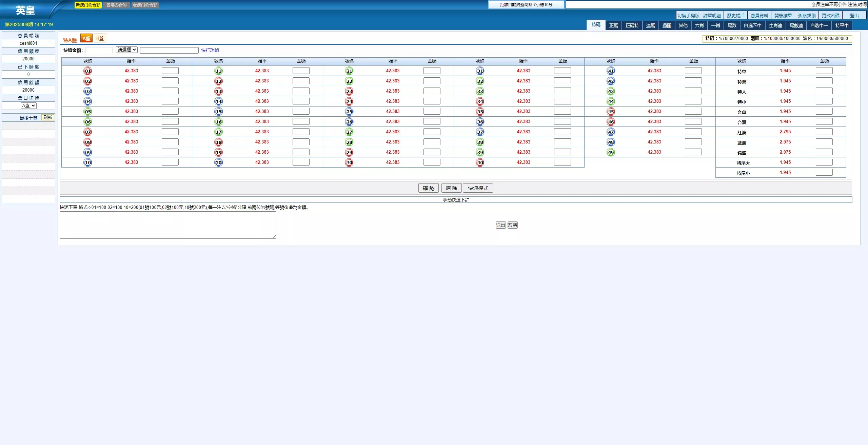This screenshot has height=445, width=868.
Task: Select the A盤 option button
Action: [x=86, y=38]
